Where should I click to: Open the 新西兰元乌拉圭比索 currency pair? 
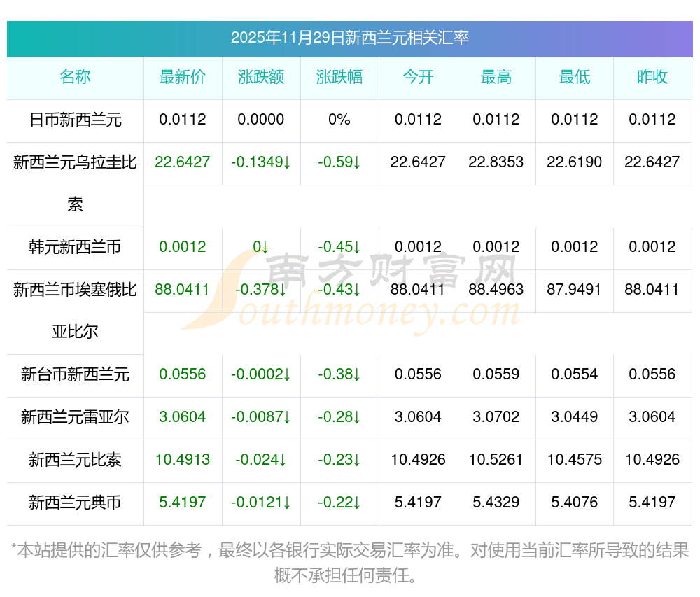coord(75,163)
